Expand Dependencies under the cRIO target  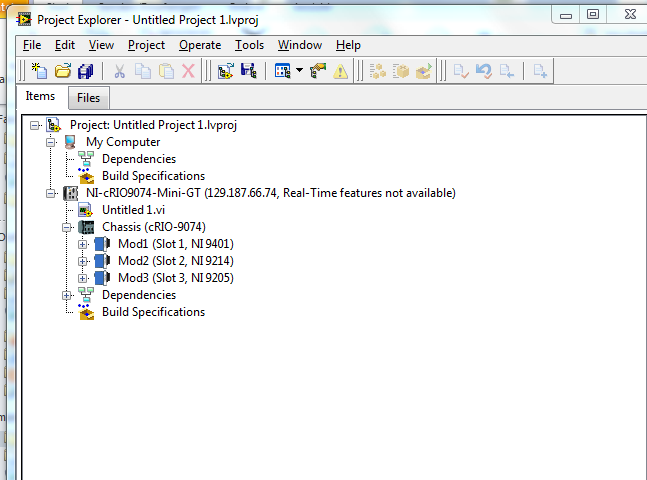tap(67, 295)
